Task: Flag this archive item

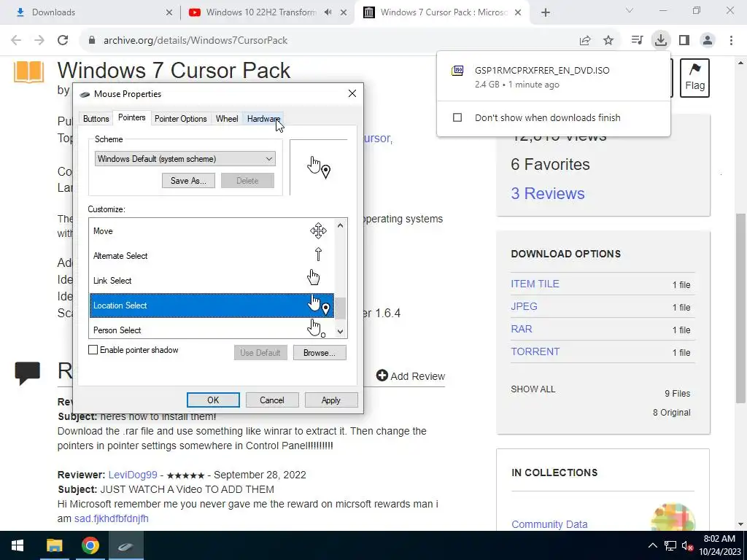Action: coord(694,78)
